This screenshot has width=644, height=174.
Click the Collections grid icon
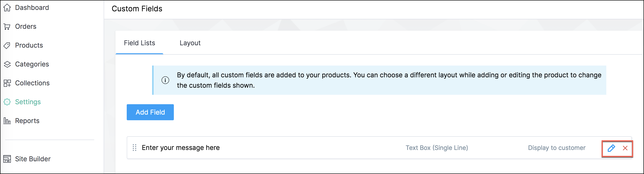click(7, 83)
